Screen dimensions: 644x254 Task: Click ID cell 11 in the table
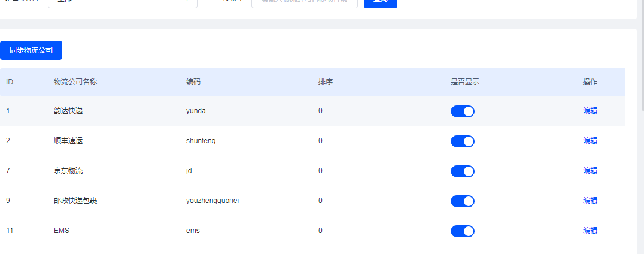[10, 231]
